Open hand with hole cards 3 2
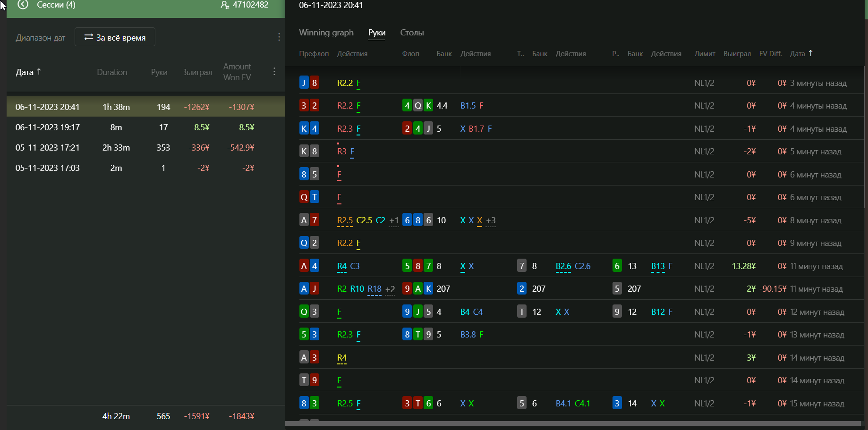Image resolution: width=868 pixels, height=430 pixels. tap(581, 106)
